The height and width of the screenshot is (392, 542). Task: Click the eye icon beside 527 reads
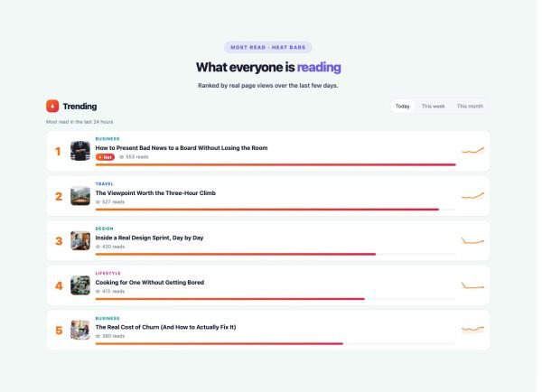pyautogui.click(x=98, y=202)
